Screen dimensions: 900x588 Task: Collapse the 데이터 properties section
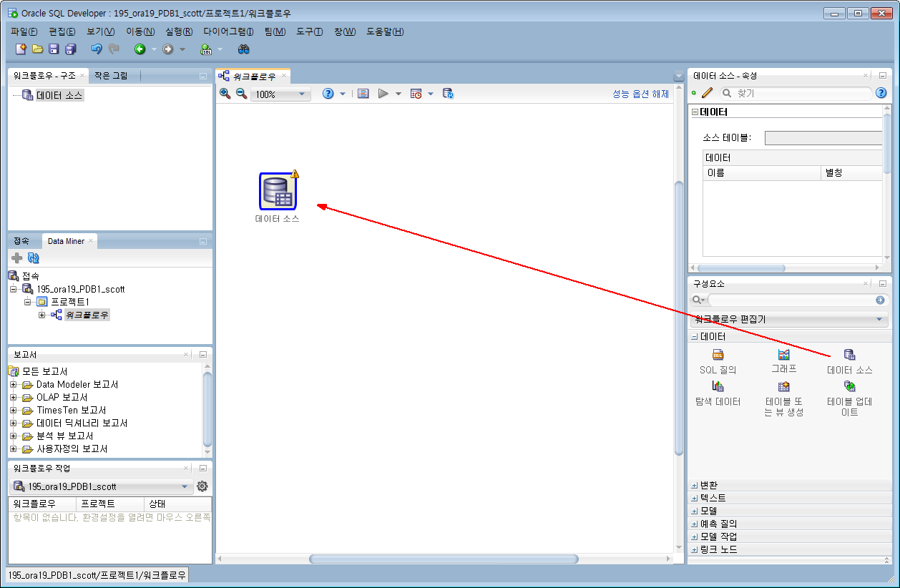coord(695,112)
